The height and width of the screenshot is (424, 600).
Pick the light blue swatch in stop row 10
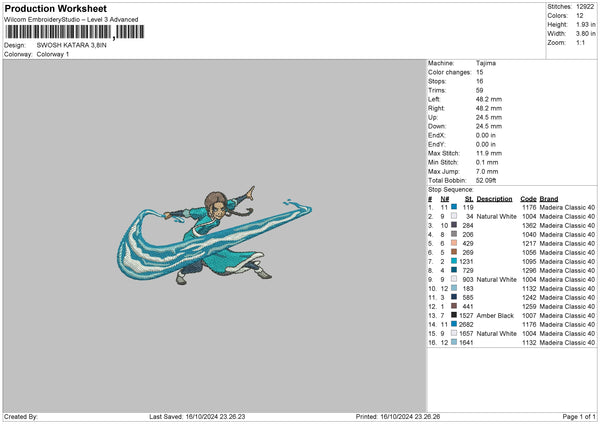[x=454, y=288]
